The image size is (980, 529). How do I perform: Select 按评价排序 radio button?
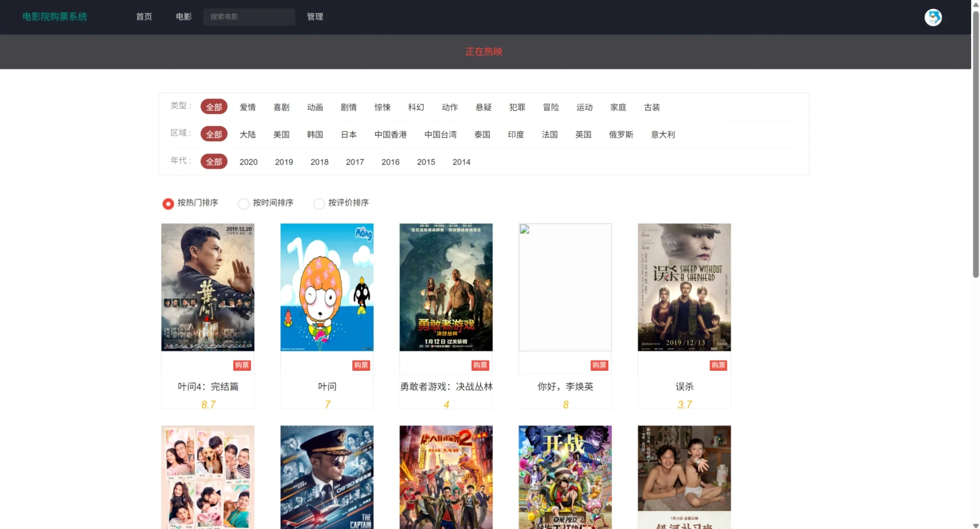(319, 204)
